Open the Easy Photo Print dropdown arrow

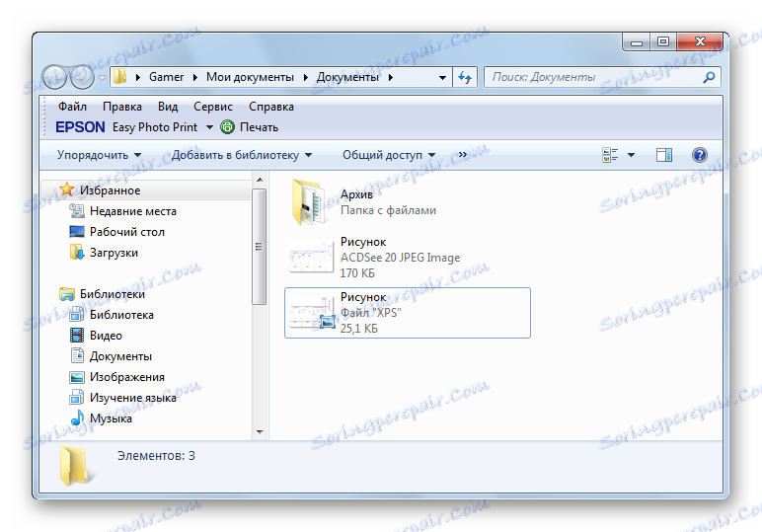click(209, 127)
